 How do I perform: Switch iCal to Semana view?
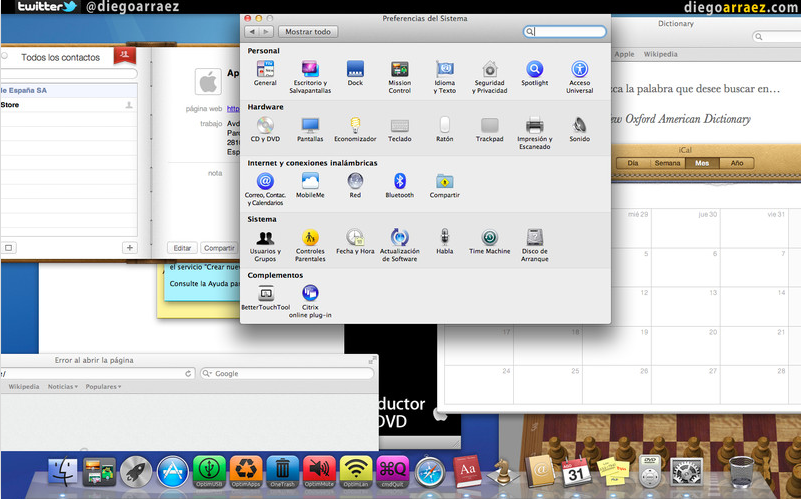(667, 163)
